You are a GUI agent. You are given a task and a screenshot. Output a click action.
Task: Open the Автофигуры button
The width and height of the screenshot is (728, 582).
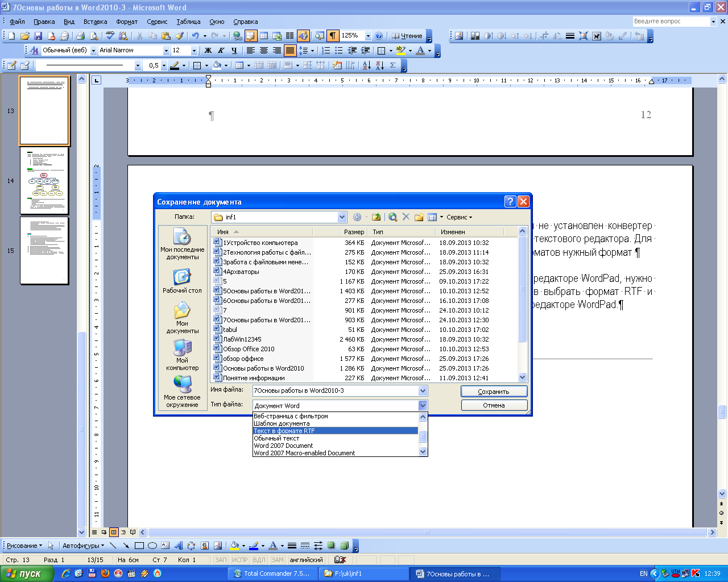pos(83,546)
